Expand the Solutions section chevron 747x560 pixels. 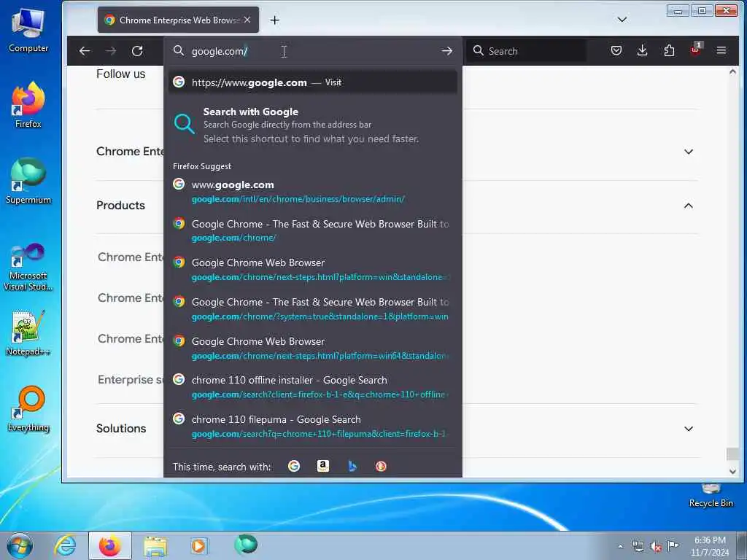tap(689, 429)
